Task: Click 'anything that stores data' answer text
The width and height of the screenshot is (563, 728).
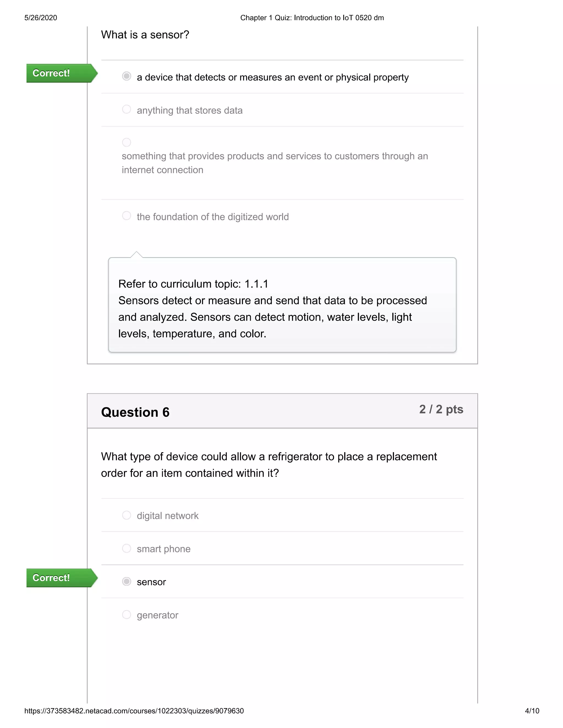Action: pyautogui.click(x=189, y=110)
